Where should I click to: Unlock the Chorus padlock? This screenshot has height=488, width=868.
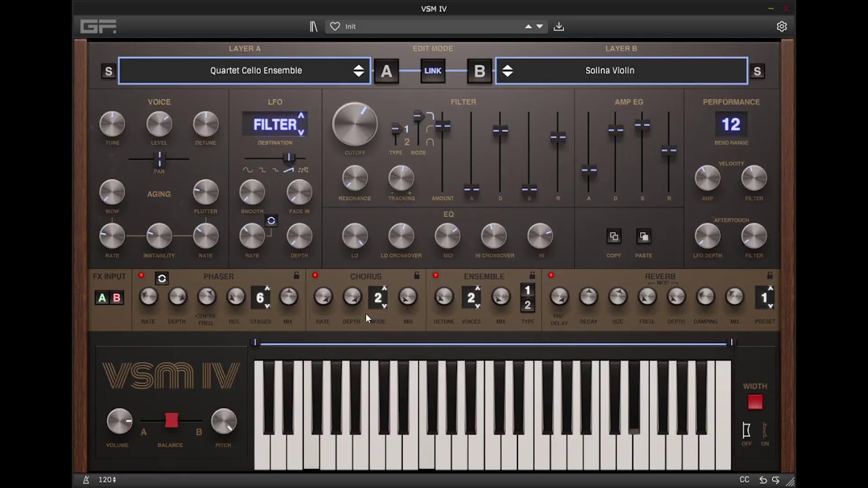(416, 276)
